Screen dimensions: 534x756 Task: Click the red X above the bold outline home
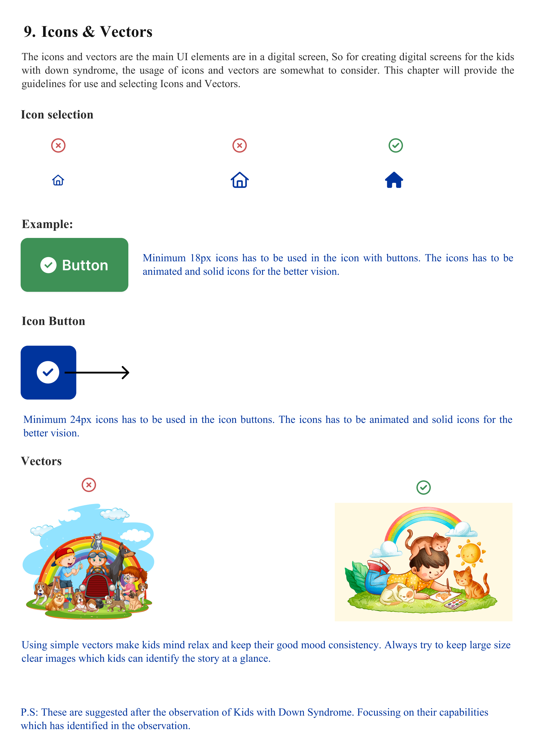(240, 145)
